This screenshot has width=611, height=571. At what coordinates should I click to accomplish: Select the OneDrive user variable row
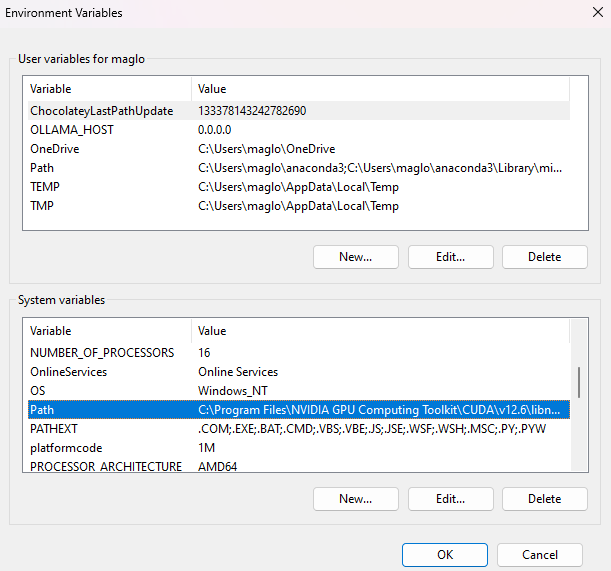(299, 149)
